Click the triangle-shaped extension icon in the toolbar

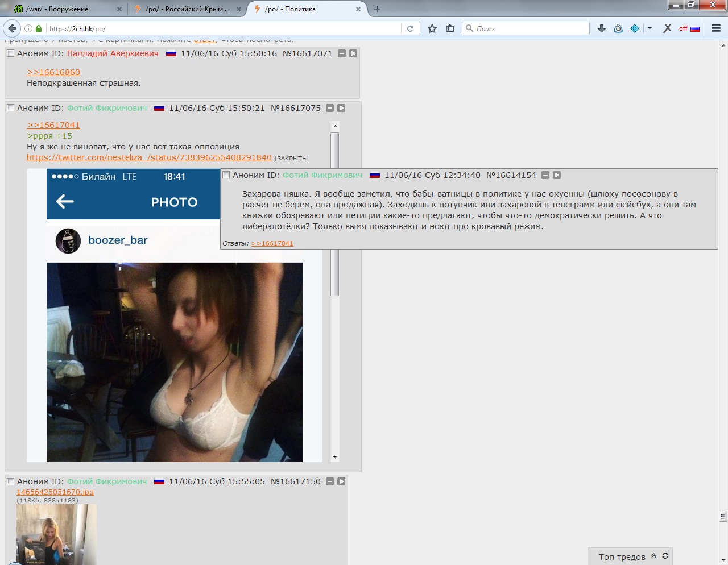click(x=618, y=28)
